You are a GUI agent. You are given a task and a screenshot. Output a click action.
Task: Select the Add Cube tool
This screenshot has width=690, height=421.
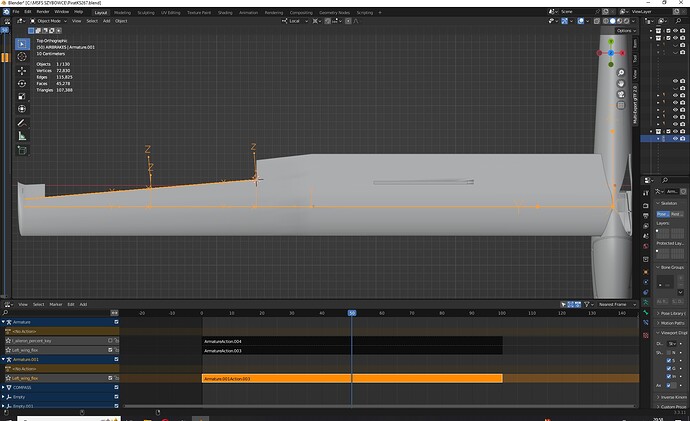pyautogui.click(x=22, y=150)
